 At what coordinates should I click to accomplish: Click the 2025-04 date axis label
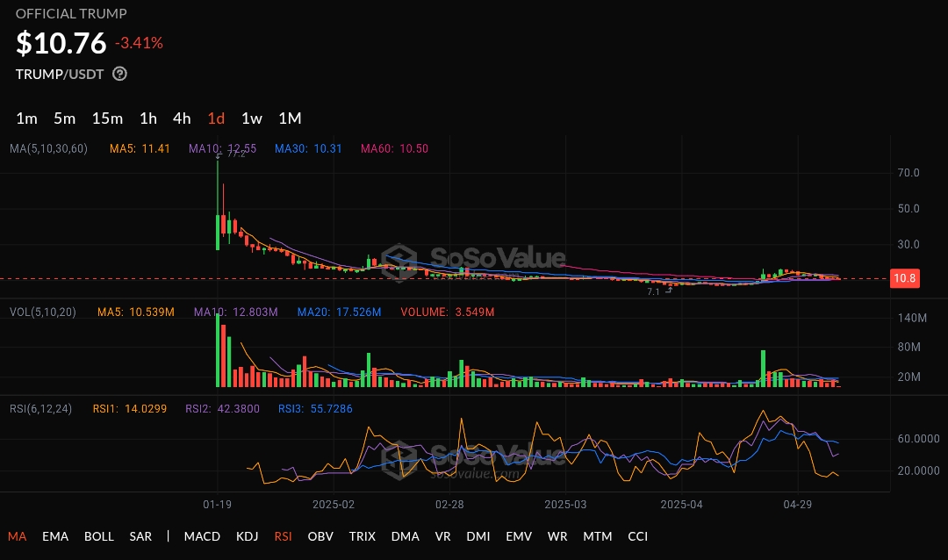point(681,505)
